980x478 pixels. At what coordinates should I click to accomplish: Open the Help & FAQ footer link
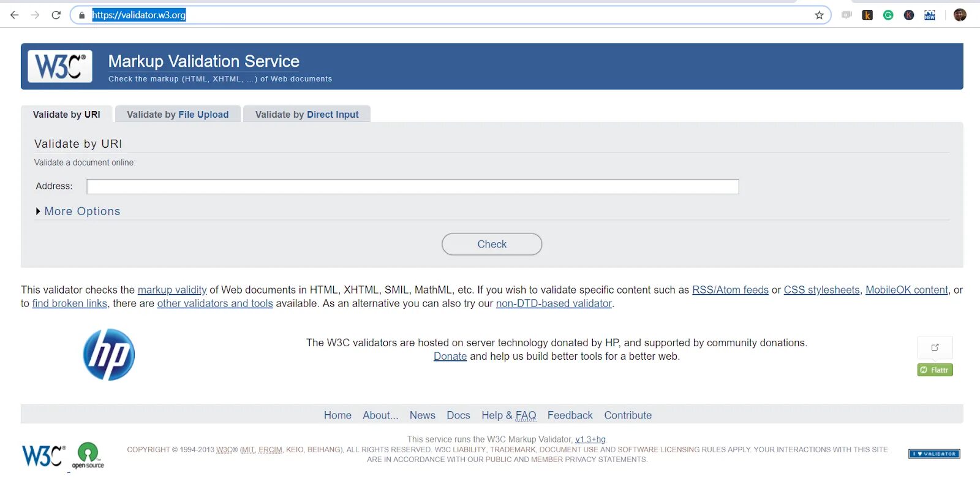tap(508, 415)
